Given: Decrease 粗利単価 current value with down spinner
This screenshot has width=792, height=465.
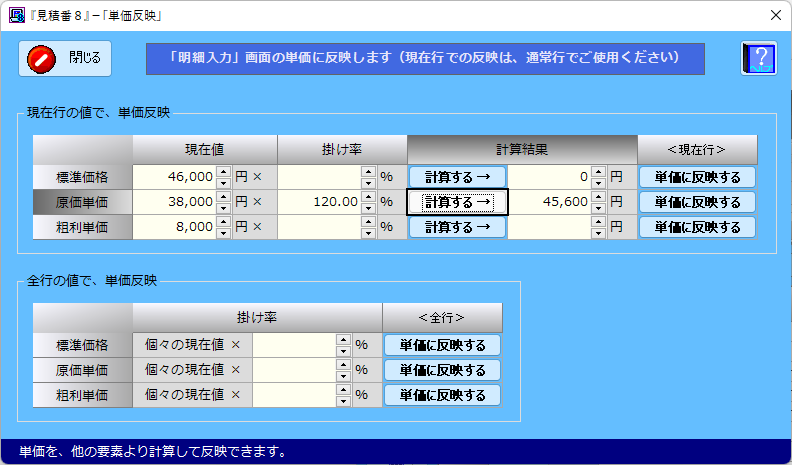Looking at the screenshot, I should [223, 232].
